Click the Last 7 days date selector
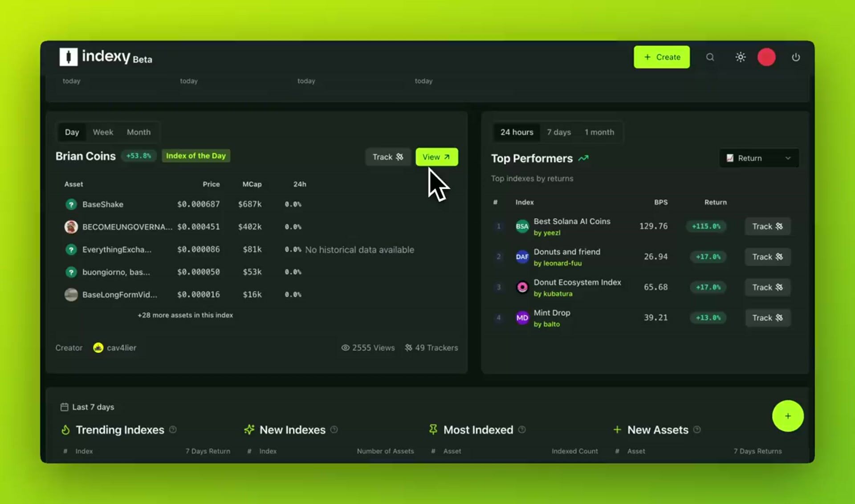 pos(87,407)
